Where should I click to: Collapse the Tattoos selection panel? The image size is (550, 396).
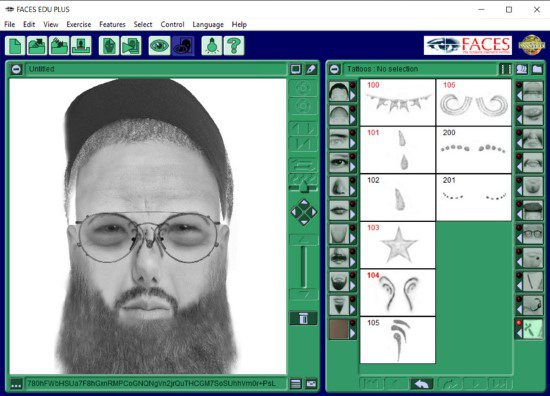click(x=335, y=69)
